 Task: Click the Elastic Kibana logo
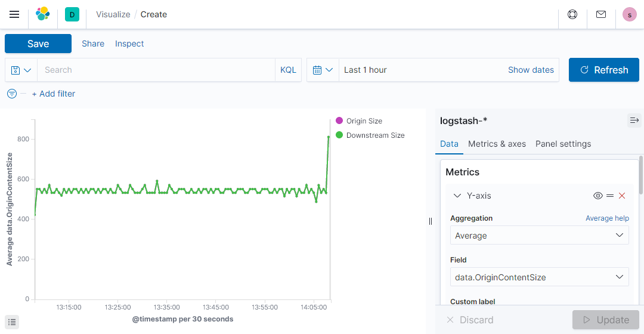point(43,14)
